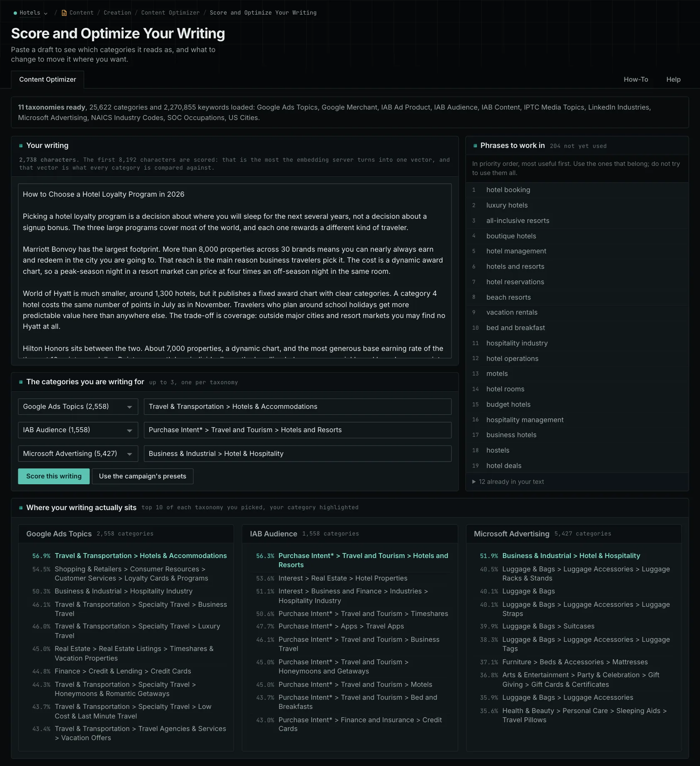Select the 'luxury hotels' phrase row
This screenshot has height=766, width=700.
pos(577,205)
